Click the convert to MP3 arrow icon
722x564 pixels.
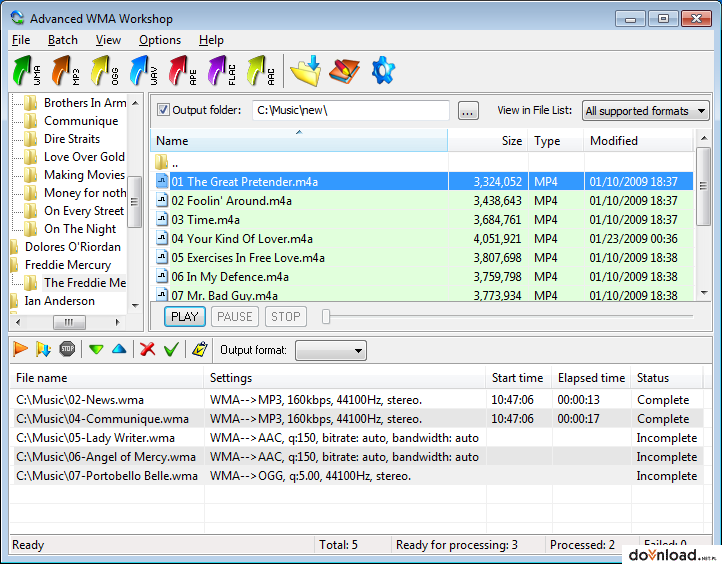66,70
